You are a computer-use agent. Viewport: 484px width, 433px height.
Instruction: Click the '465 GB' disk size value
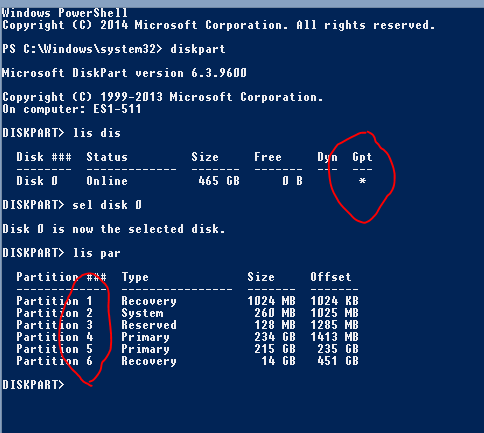(219, 181)
